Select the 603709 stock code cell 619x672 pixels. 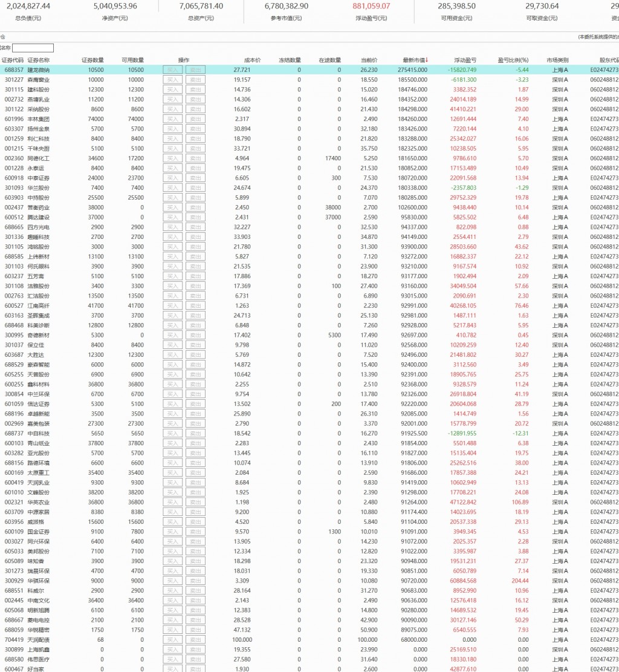click(x=14, y=512)
